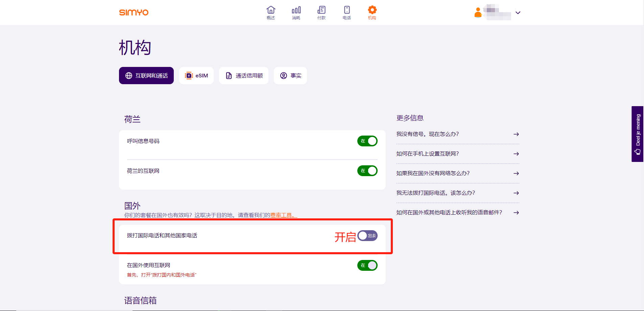Switch to the 通话信用额 tab
The height and width of the screenshot is (311, 644).
(244, 76)
